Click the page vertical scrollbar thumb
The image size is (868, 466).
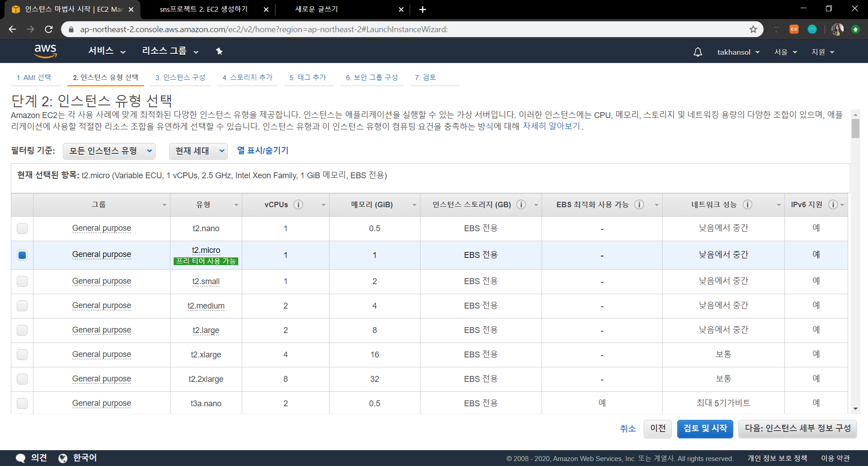click(855, 128)
